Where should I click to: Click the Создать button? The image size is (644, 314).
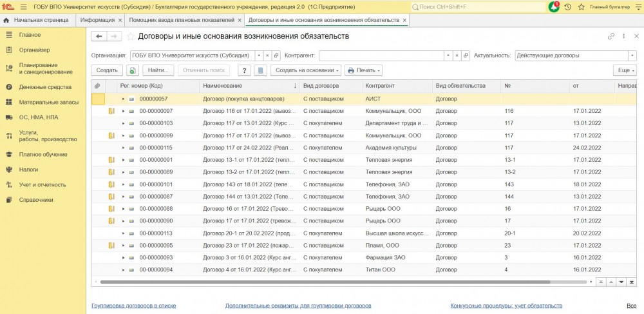[107, 70]
